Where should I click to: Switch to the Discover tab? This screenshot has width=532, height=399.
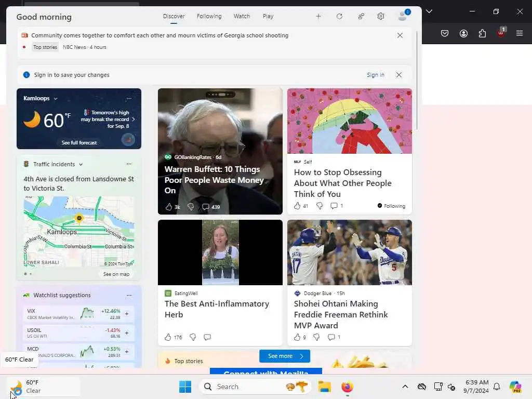coord(174,16)
